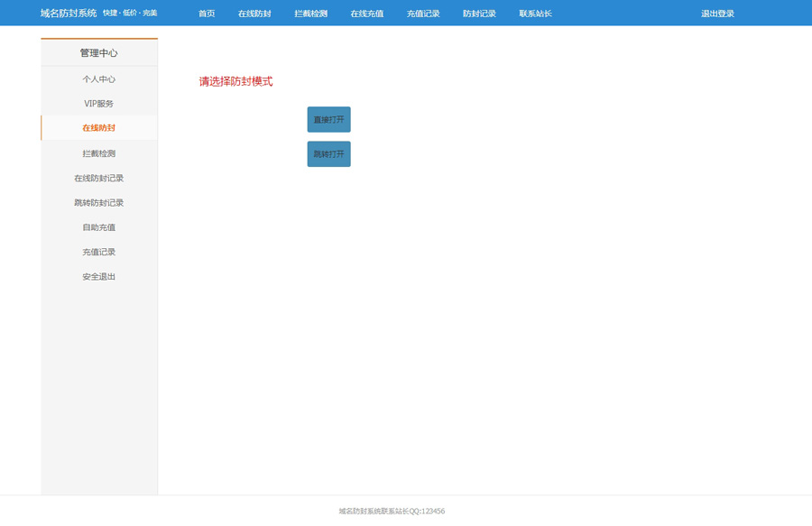The width and height of the screenshot is (812, 526).
Task: Open 跳转防封记录 in the sidebar
Action: pos(99,203)
